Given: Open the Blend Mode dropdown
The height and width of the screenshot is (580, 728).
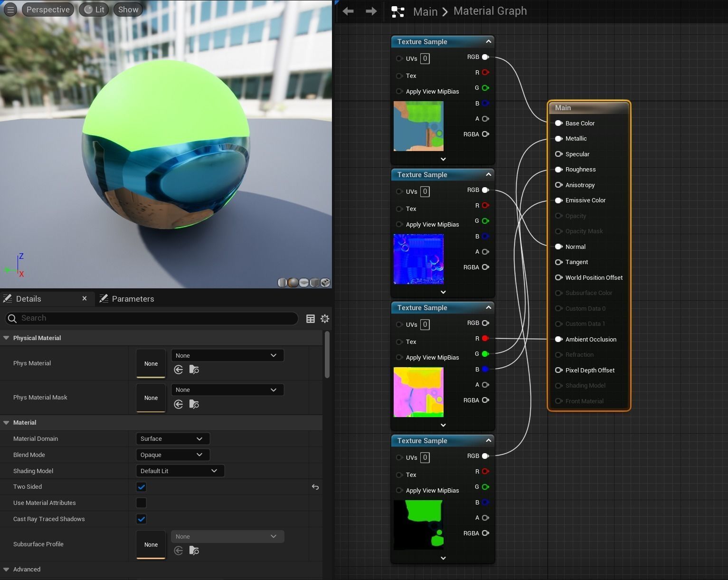Looking at the screenshot, I should click(172, 455).
